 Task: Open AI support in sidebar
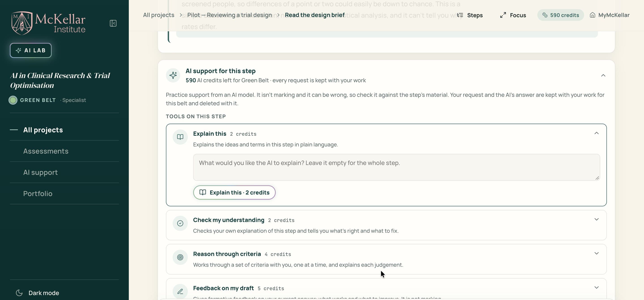pos(40,172)
